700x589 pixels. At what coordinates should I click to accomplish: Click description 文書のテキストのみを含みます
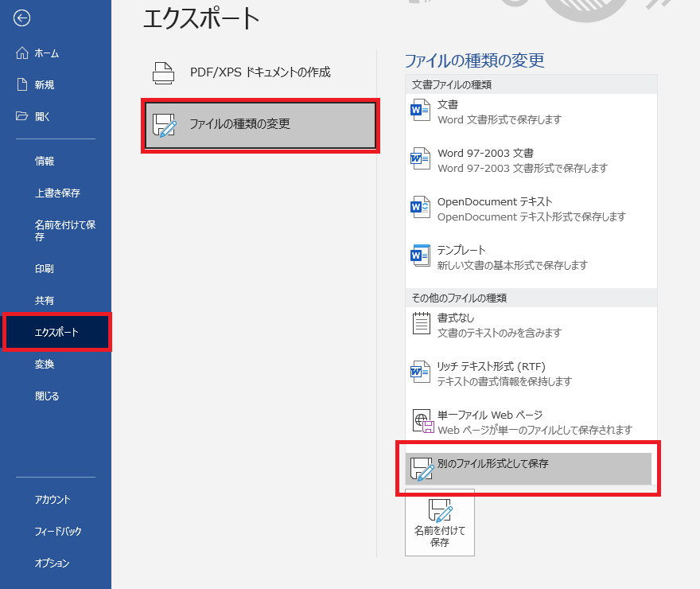coord(500,333)
